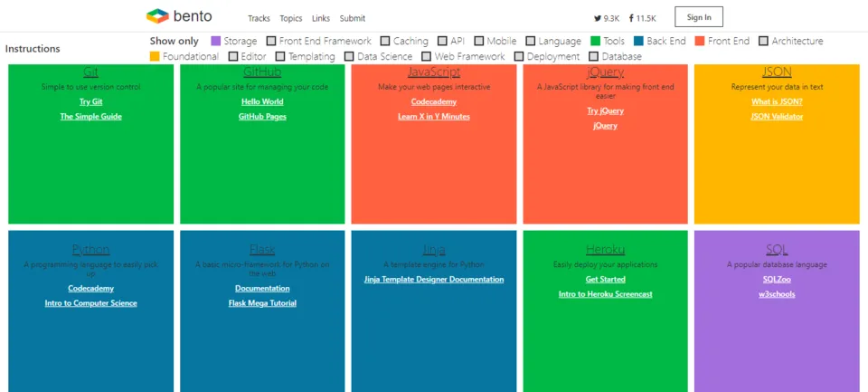Screen dimensions: 868x392
Task: Click 'Simple to use version control' text
Action: point(90,87)
